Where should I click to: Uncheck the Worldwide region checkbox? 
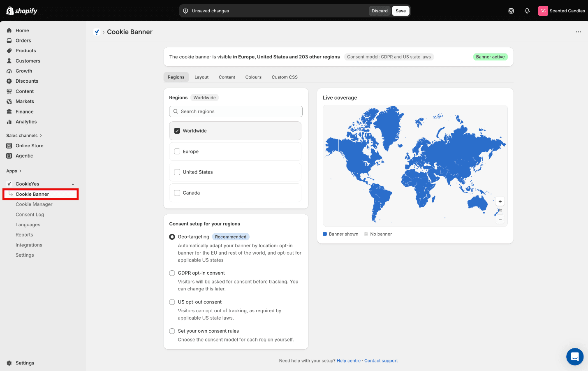pyautogui.click(x=177, y=131)
